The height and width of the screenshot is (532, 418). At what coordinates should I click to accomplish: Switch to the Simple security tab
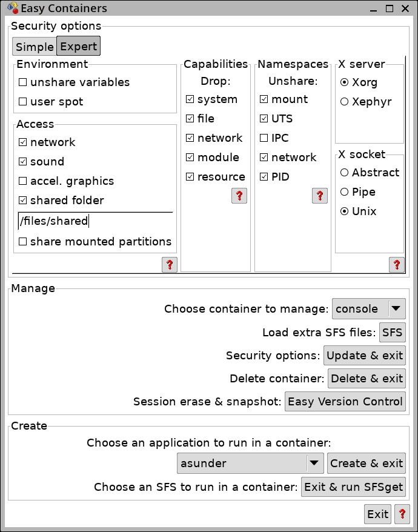tap(35, 47)
